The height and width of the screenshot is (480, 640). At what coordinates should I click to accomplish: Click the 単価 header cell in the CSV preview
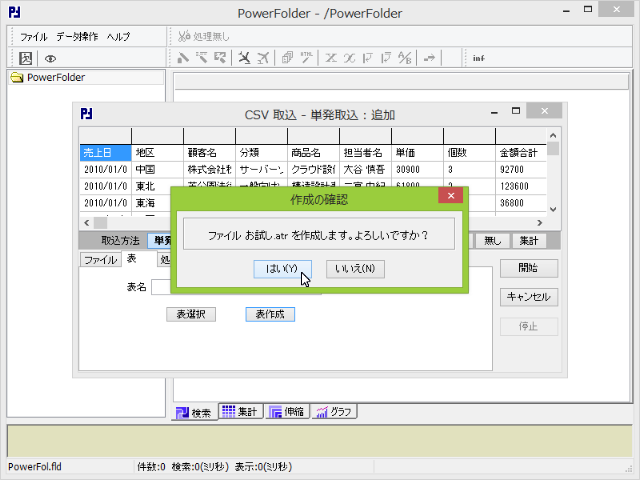417,153
